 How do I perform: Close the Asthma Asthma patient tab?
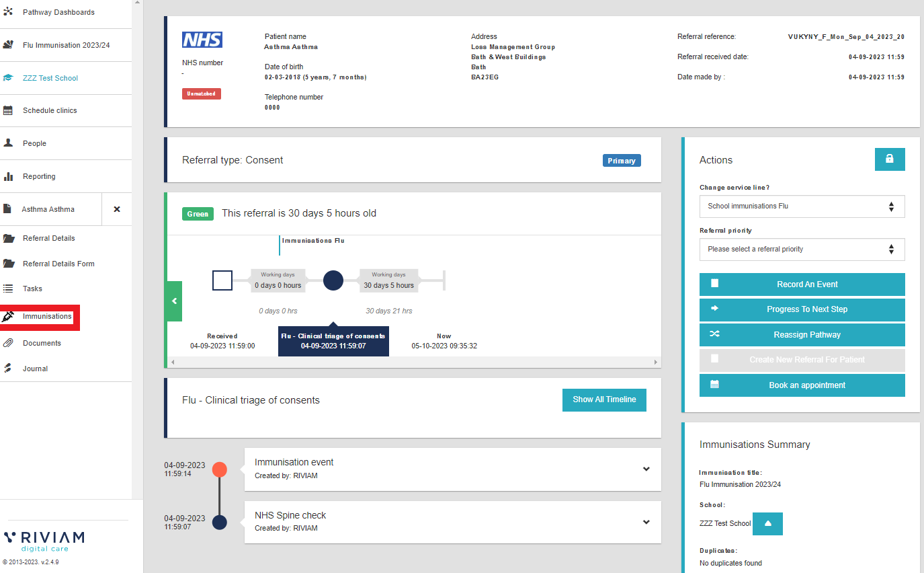(x=117, y=209)
